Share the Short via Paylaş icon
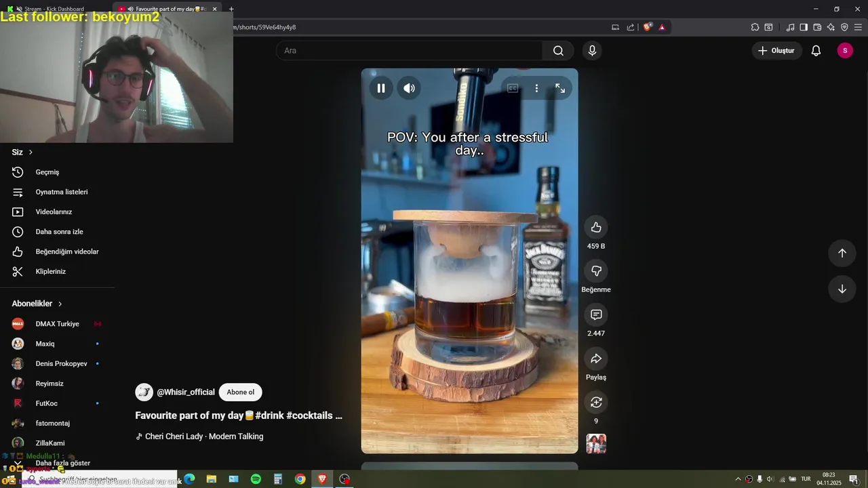Image resolution: width=868 pixels, height=488 pixels. (596, 359)
